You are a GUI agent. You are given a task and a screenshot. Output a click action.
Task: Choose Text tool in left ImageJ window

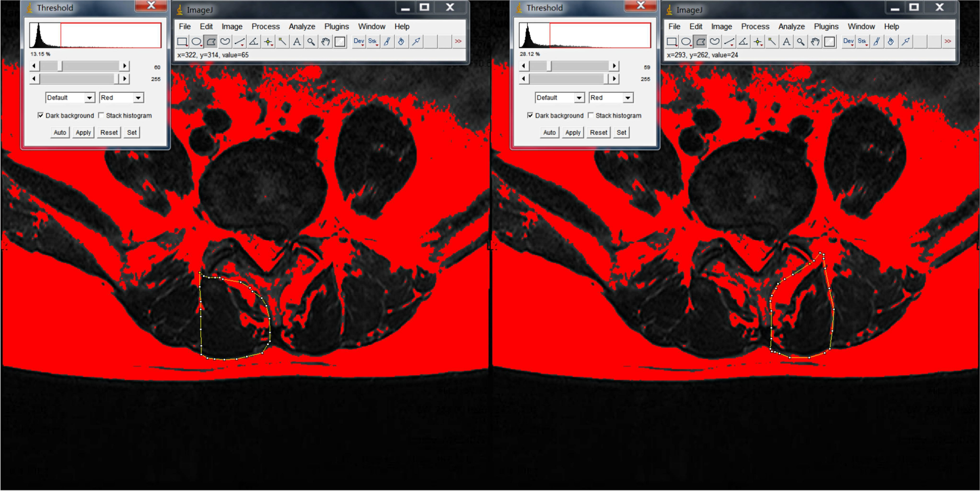pos(297,42)
